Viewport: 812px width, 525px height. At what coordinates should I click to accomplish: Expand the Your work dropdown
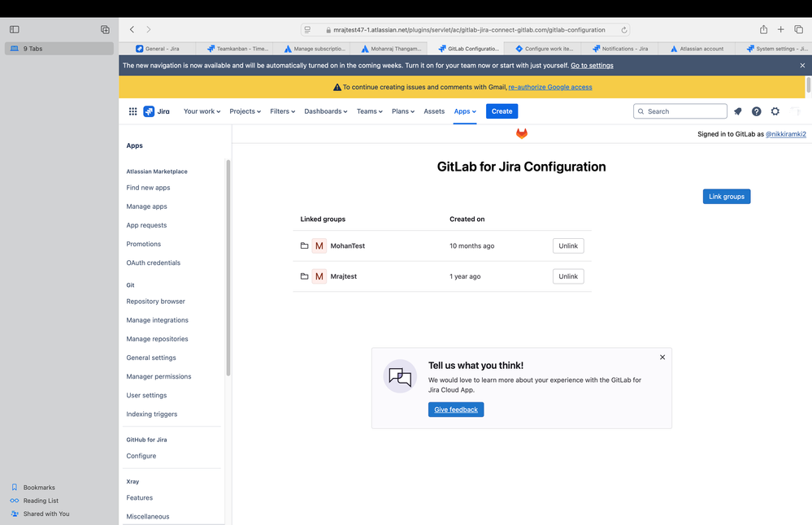coord(202,111)
